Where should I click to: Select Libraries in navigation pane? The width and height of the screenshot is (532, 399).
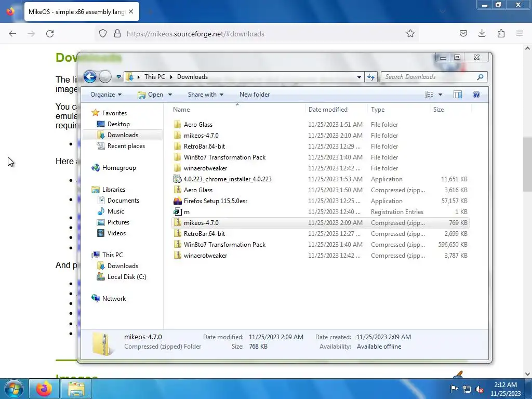(x=114, y=189)
